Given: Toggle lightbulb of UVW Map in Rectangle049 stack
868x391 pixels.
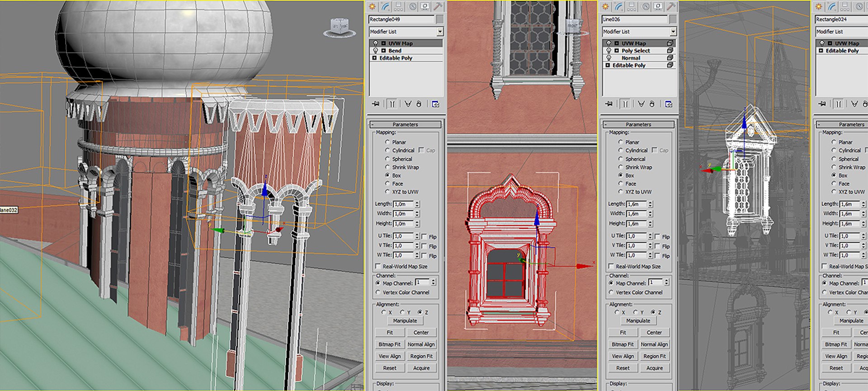Looking at the screenshot, I should click(x=376, y=43).
